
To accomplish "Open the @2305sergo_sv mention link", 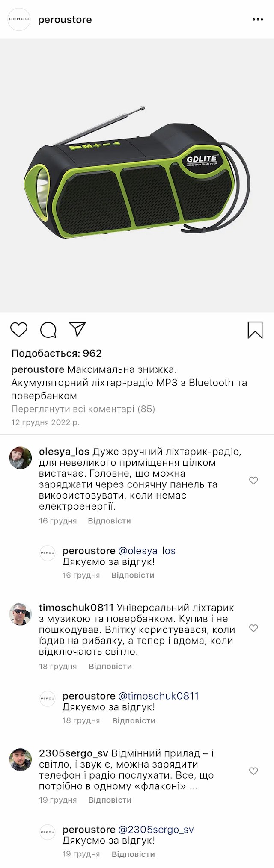I will coord(156,830).
